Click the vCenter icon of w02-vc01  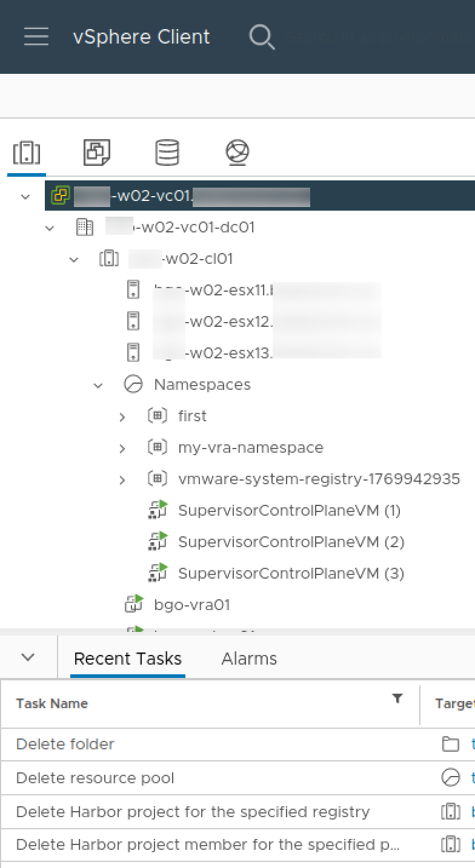click(61, 196)
